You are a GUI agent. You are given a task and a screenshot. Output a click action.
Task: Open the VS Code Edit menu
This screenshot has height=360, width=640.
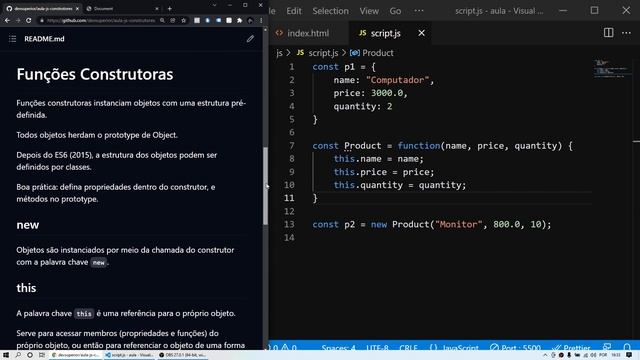[x=294, y=11]
